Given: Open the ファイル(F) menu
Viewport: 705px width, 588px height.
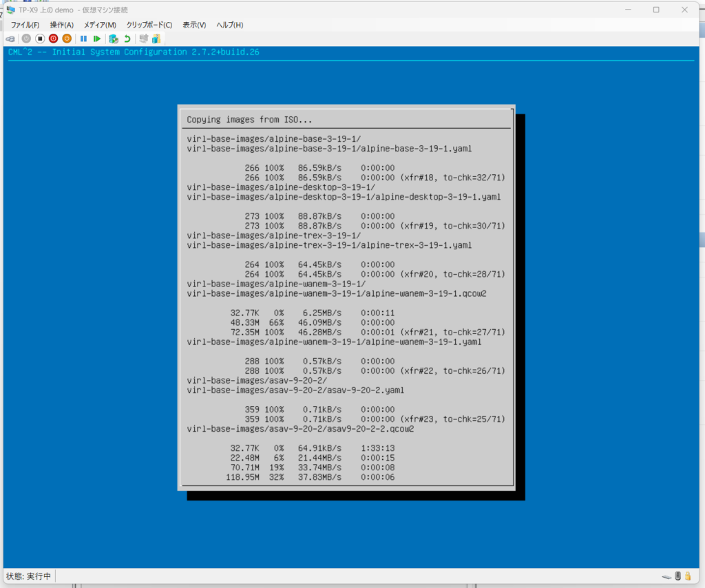Looking at the screenshot, I should click(x=25, y=25).
